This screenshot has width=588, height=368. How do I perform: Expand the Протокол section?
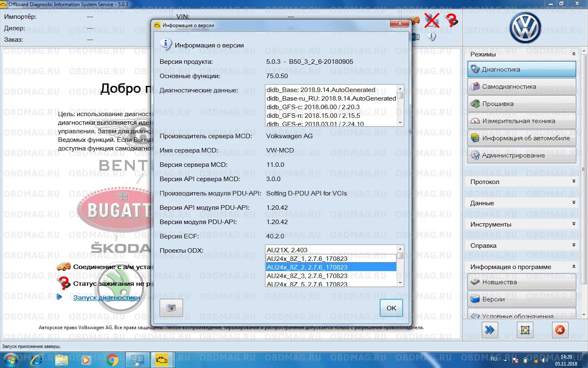pyautogui.click(x=573, y=181)
